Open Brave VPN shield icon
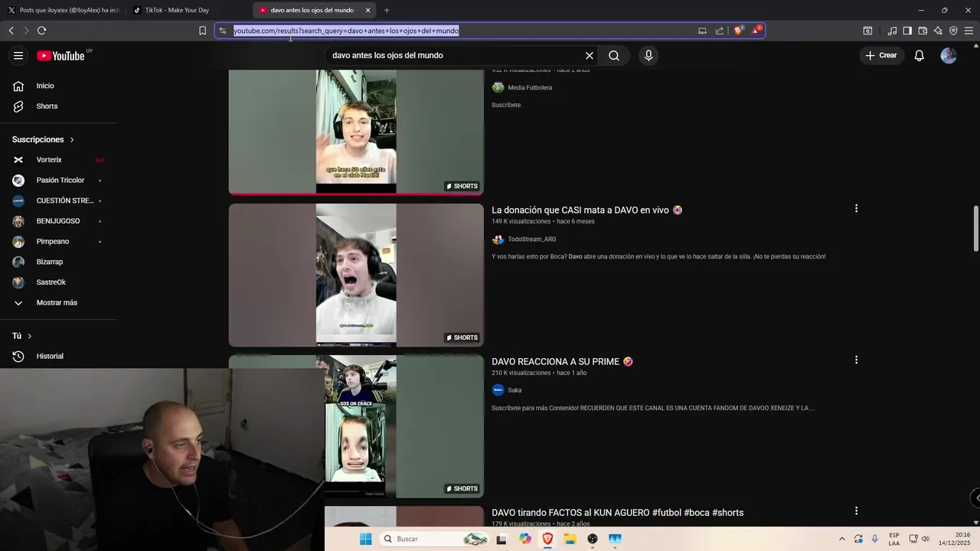Viewport: 980px width, 551px height. [x=953, y=31]
